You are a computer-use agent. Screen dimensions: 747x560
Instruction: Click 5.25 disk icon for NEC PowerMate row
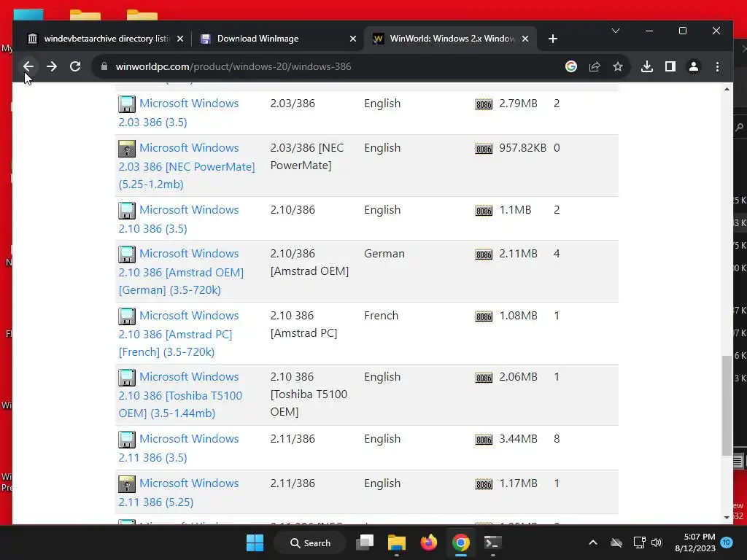(x=127, y=149)
